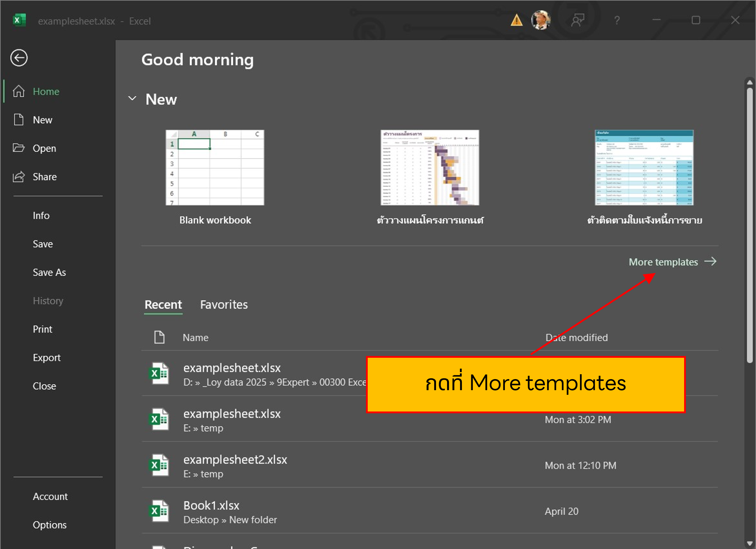Click the question mark help icon

(617, 21)
